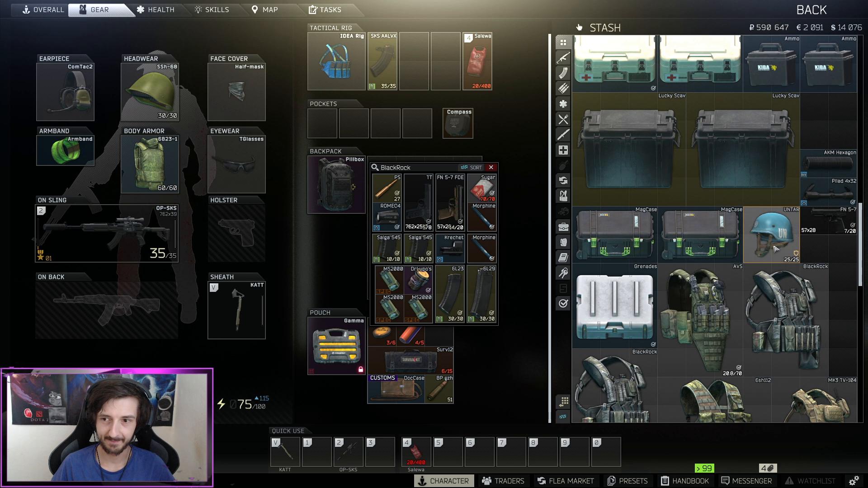Switch to the TASKS tab
This screenshot has height=488, width=868.
point(325,9)
